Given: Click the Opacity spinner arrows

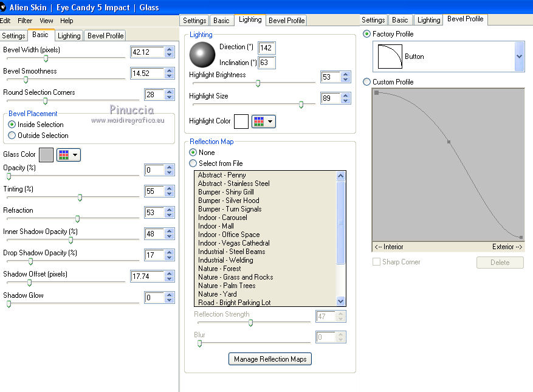Looking at the screenshot, I should point(170,170).
